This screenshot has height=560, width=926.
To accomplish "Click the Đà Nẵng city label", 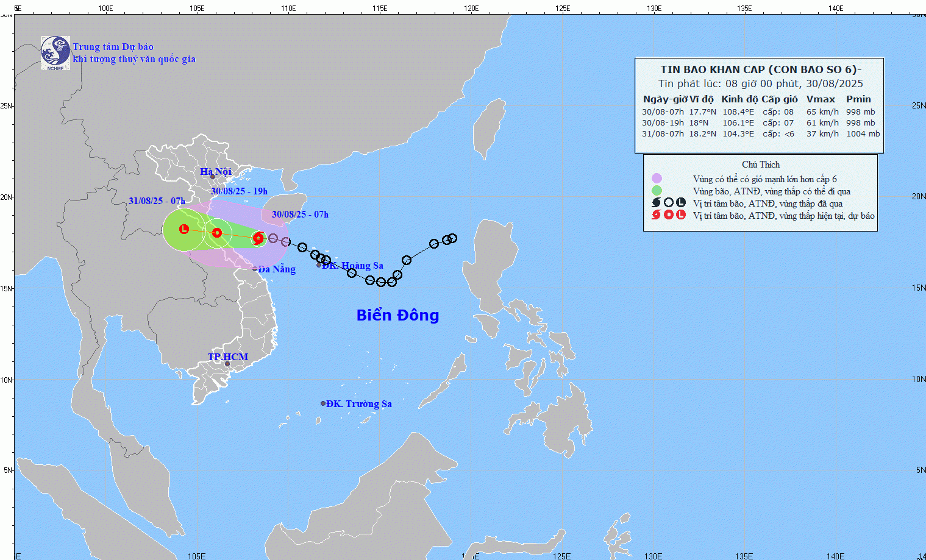I will 277,269.
